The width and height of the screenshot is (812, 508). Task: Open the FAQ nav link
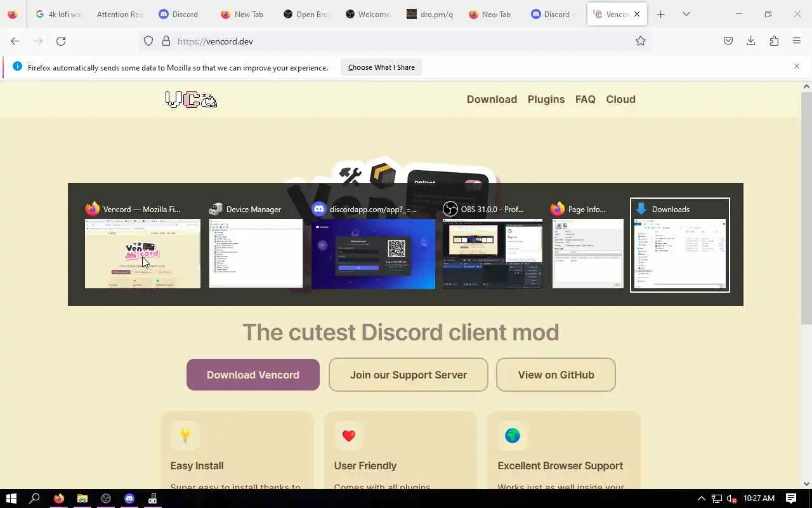(x=586, y=99)
